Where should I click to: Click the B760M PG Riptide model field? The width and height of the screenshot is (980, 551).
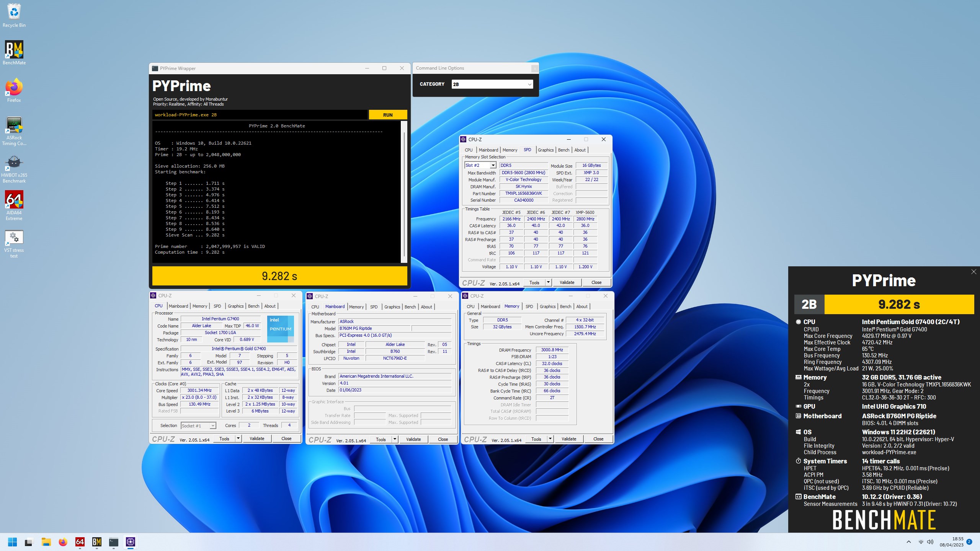point(374,328)
